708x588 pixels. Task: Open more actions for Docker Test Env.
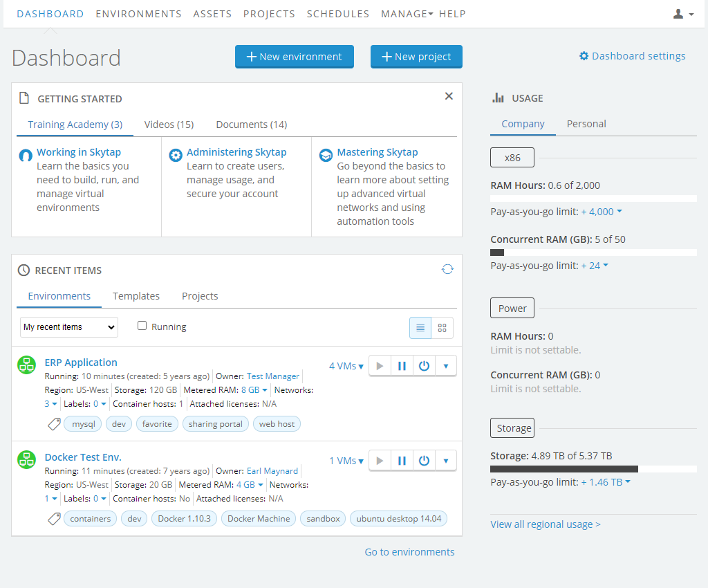[x=446, y=461]
